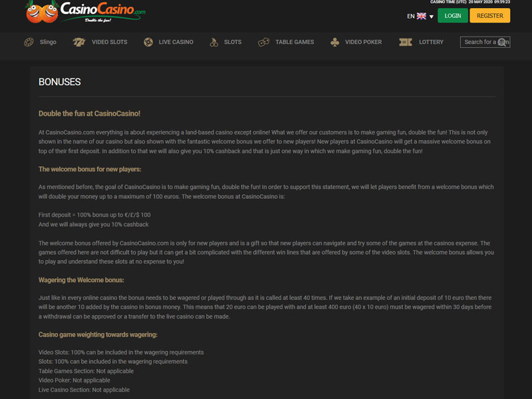Viewport: 532px width, 399px height.
Task: Click 'First deposit = 100% bonus' line
Action: pyautogui.click(x=94, y=215)
